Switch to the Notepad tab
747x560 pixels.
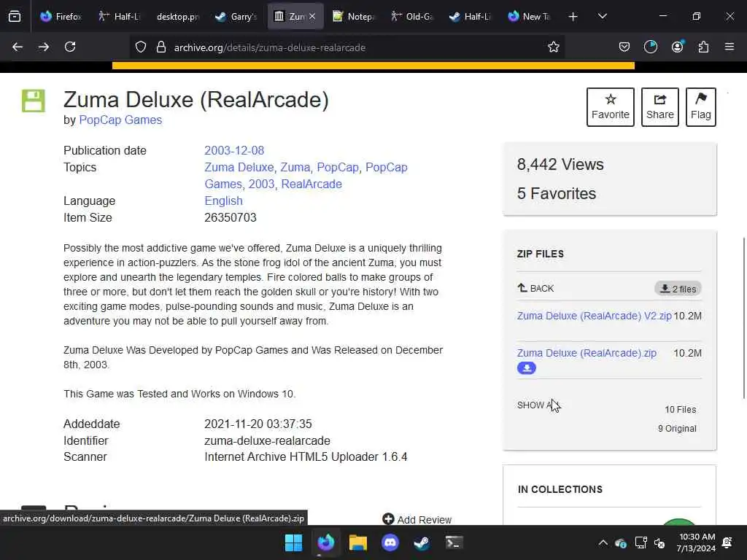[354, 17]
